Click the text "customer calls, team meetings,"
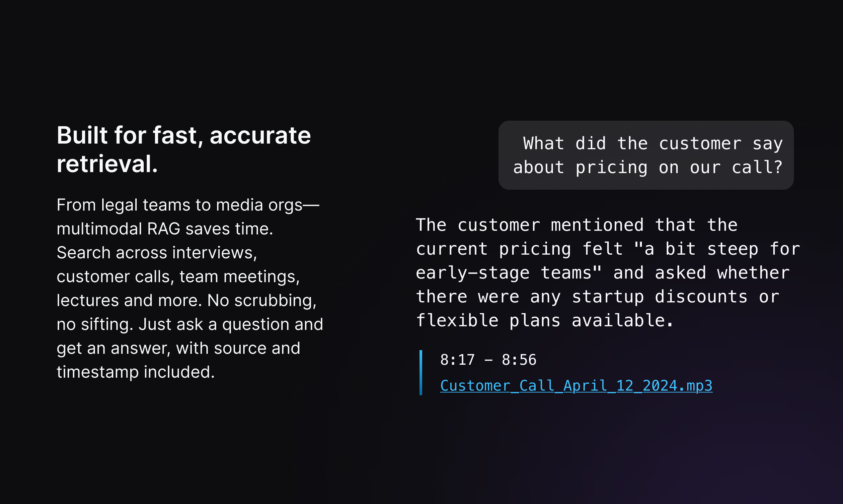The width and height of the screenshot is (843, 504). coord(178,277)
